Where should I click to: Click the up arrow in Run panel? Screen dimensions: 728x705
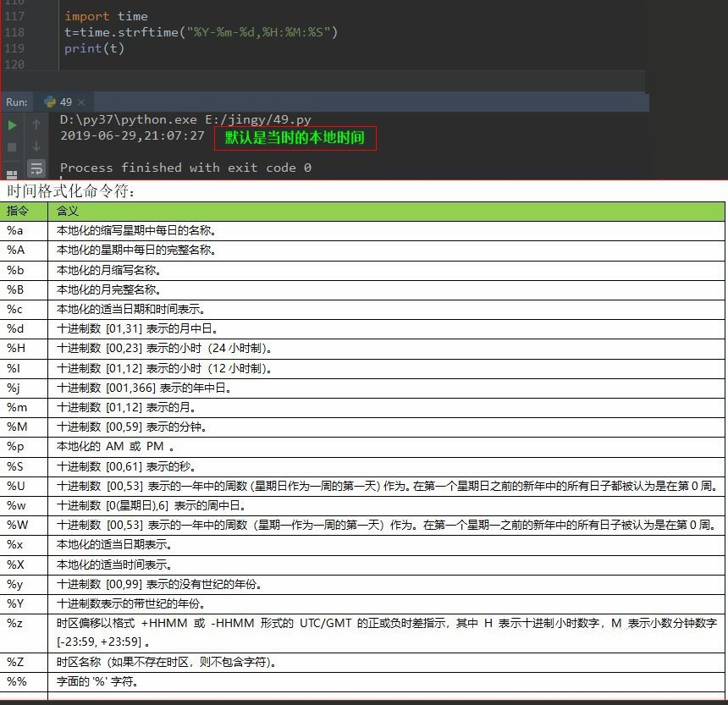[x=36, y=125]
